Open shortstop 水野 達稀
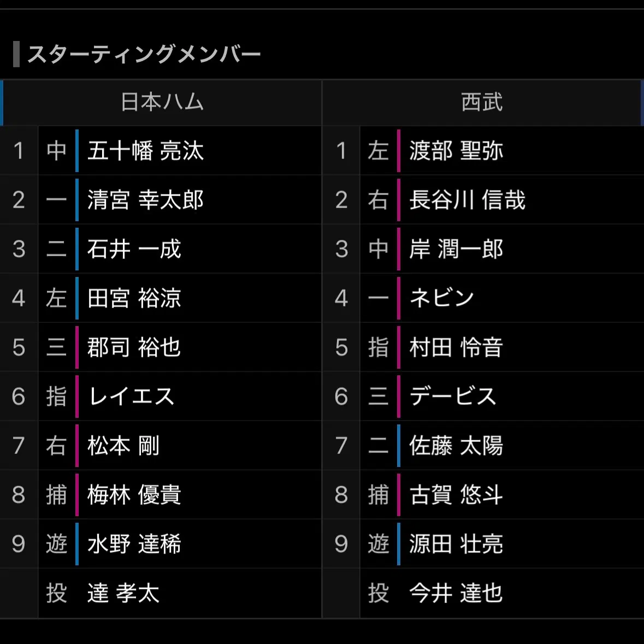 pos(134,544)
